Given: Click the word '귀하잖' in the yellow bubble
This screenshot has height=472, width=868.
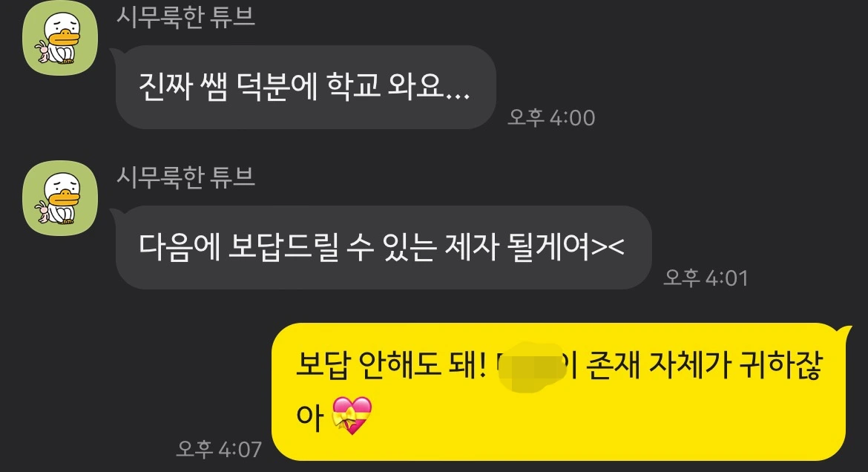Looking at the screenshot, I should point(780,366).
